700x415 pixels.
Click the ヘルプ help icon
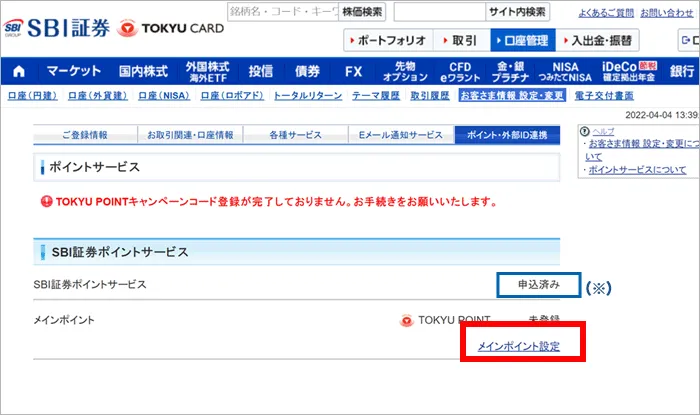click(x=583, y=131)
